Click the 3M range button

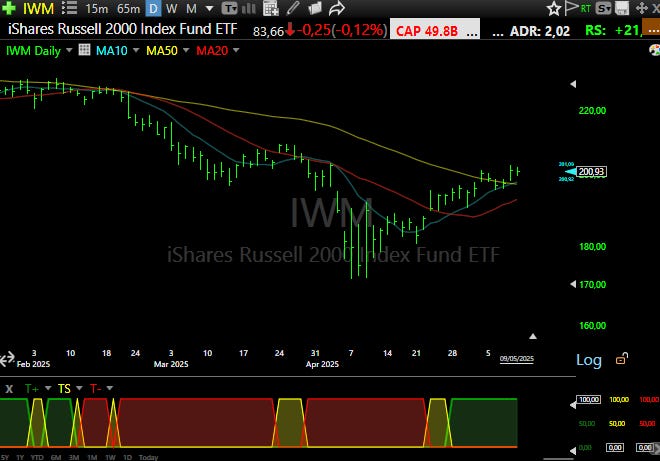pyautogui.click(x=74, y=457)
